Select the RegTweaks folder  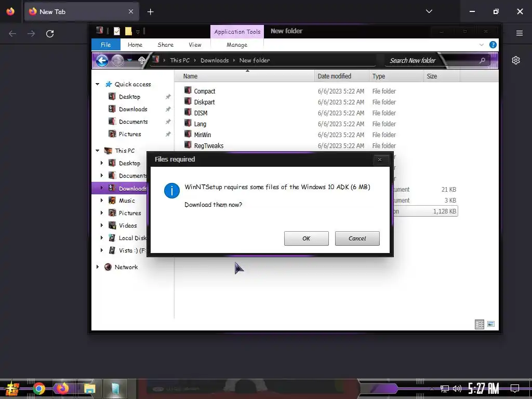pyautogui.click(x=209, y=145)
